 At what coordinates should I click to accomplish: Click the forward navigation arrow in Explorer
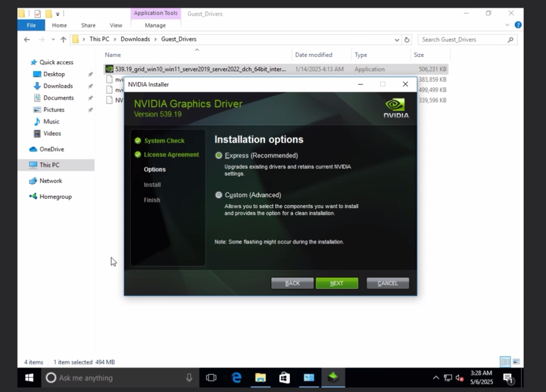tap(41, 40)
